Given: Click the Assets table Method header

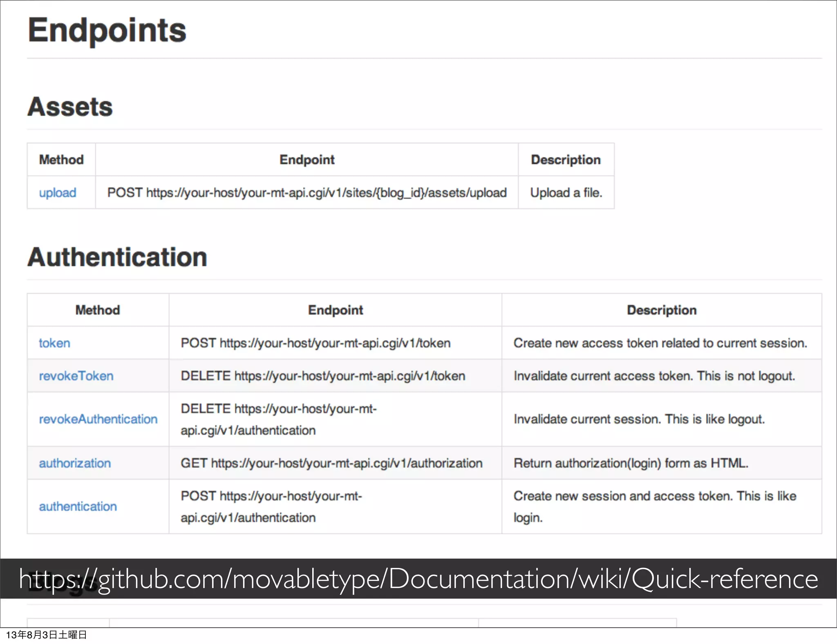Looking at the screenshot, I should tap(61, 159).
